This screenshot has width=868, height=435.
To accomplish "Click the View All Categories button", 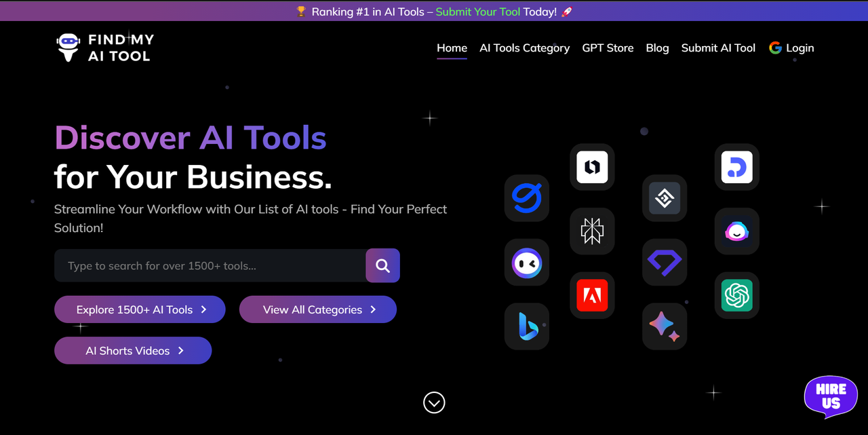I will pos(318,309).
